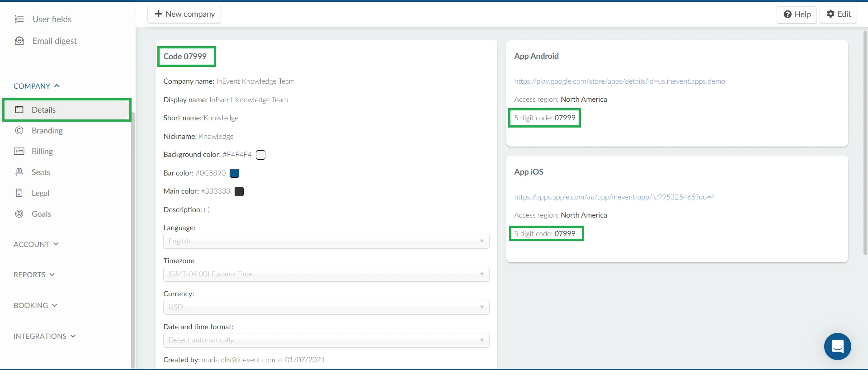Image resolution: width=868 pixels, height=370 pixels.
Task: Expand the BOOKING section
Action: click(x=35, y=305)
